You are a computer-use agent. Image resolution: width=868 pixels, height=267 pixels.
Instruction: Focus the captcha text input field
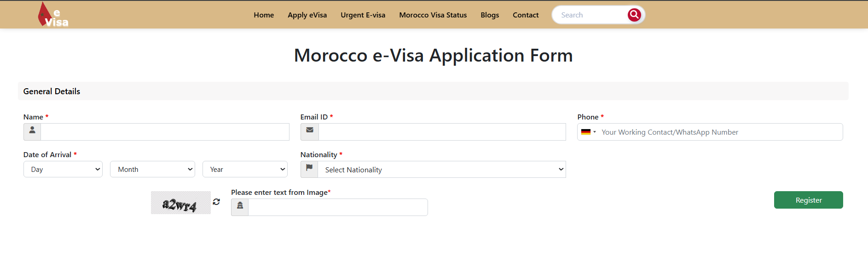point(338,207)
